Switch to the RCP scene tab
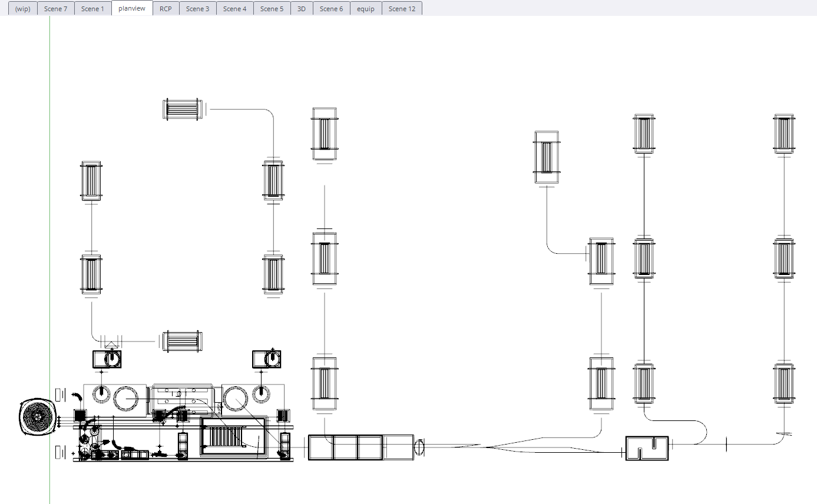 166,8
